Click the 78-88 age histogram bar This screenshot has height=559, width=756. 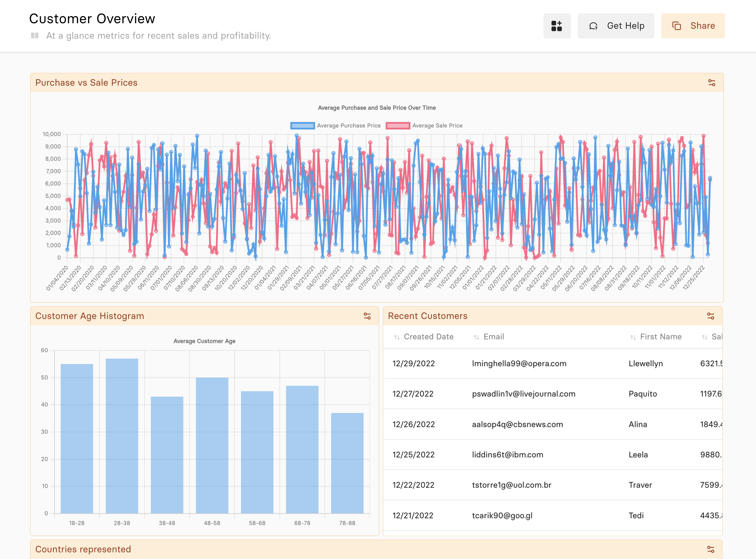pos(347,463)
